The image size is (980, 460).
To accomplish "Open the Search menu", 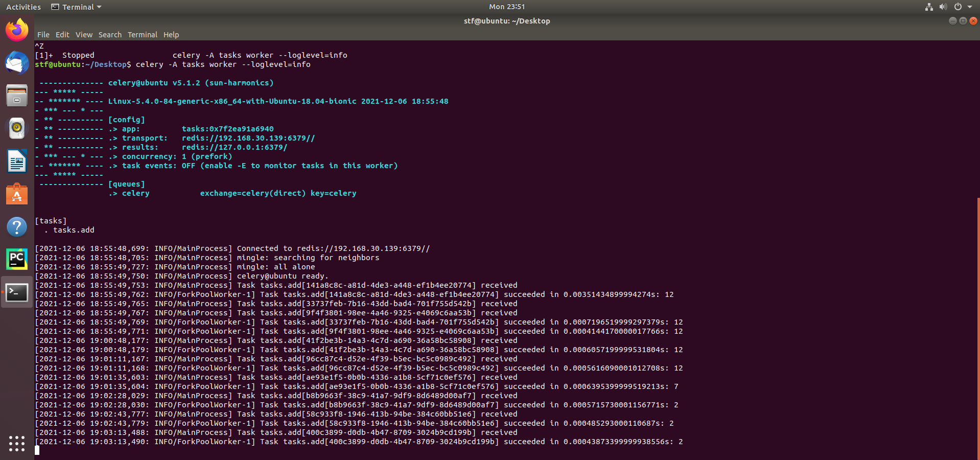I will click(110, 35).
